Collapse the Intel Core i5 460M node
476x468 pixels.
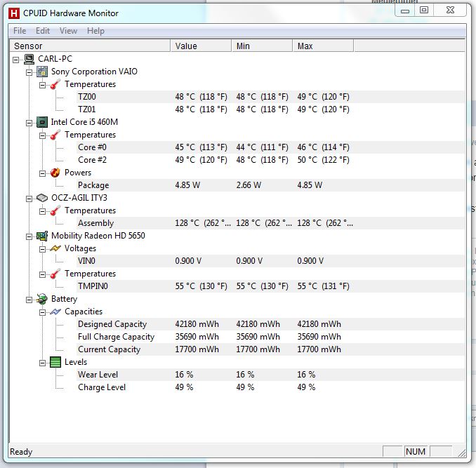29,123
